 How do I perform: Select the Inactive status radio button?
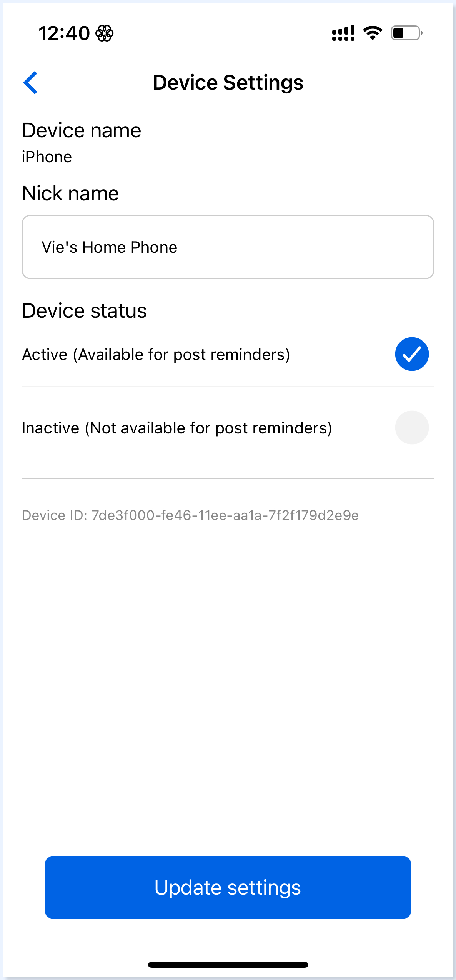point(412,428)
